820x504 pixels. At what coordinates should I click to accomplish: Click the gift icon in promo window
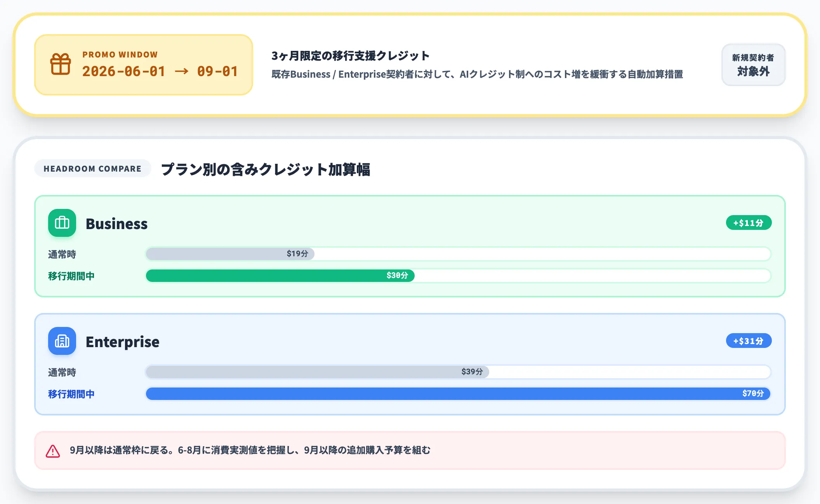[x=61, y=64]
